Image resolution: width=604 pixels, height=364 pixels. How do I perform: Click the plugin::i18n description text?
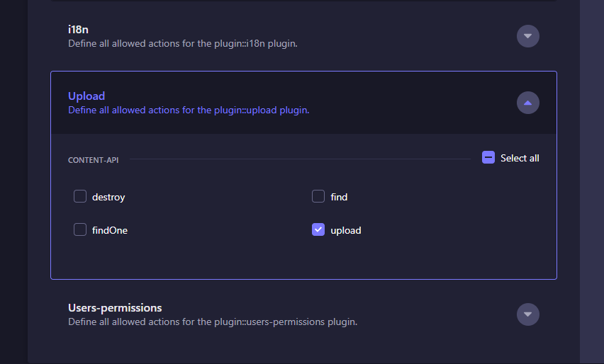[x=183, y=43]
